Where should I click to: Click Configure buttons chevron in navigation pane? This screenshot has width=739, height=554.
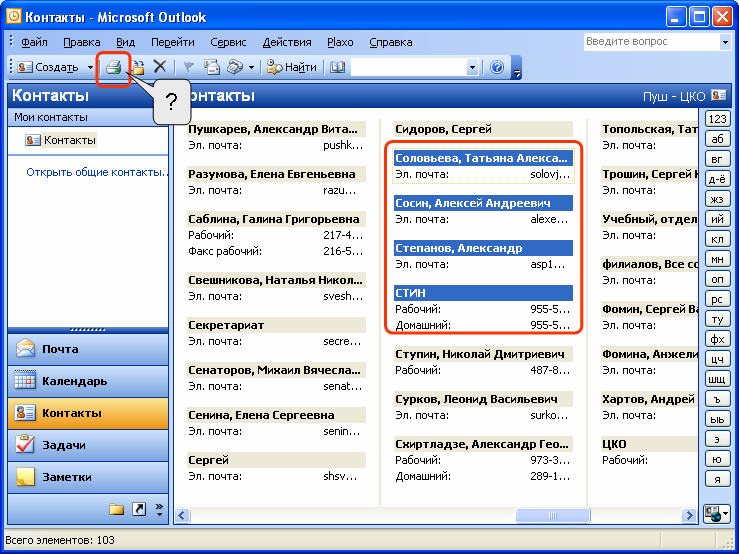tap(159, 509)
